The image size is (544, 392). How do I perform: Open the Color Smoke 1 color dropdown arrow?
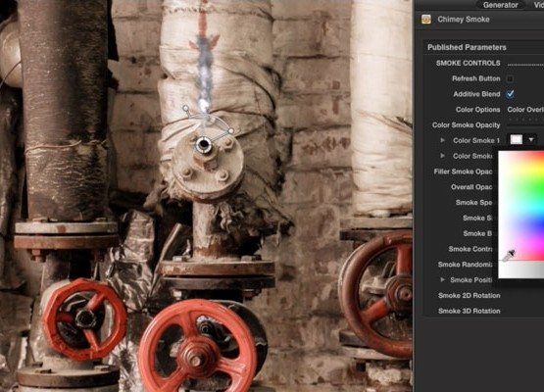coord(531,139)
